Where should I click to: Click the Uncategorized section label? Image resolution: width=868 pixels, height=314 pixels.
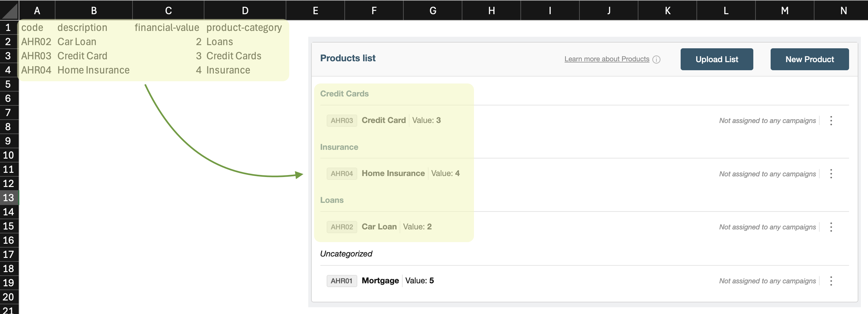[x=346, y=254]
